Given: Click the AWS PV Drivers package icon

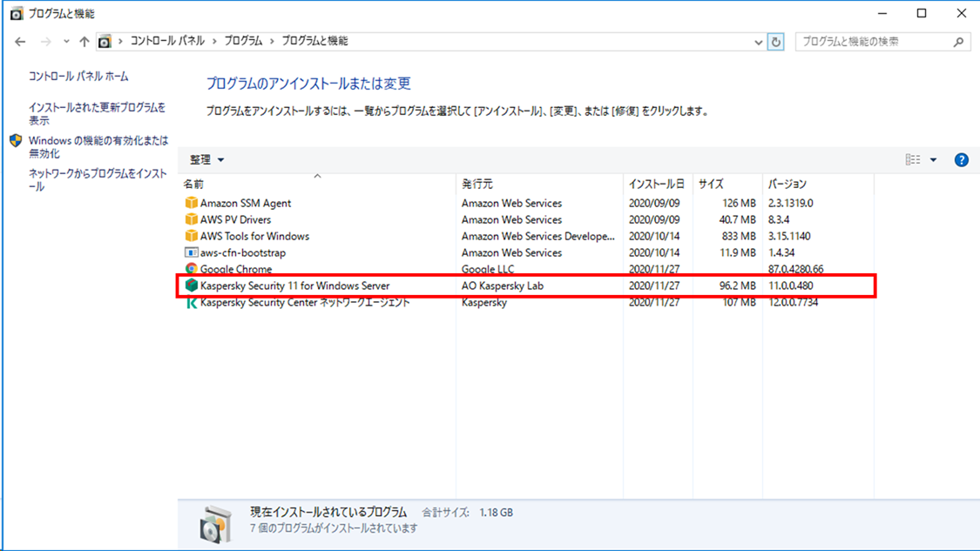Looking at the screenshot, I should (192, 219).
